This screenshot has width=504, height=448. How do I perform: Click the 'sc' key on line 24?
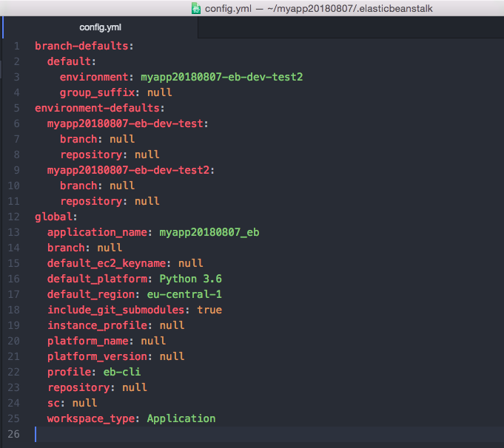53,403
